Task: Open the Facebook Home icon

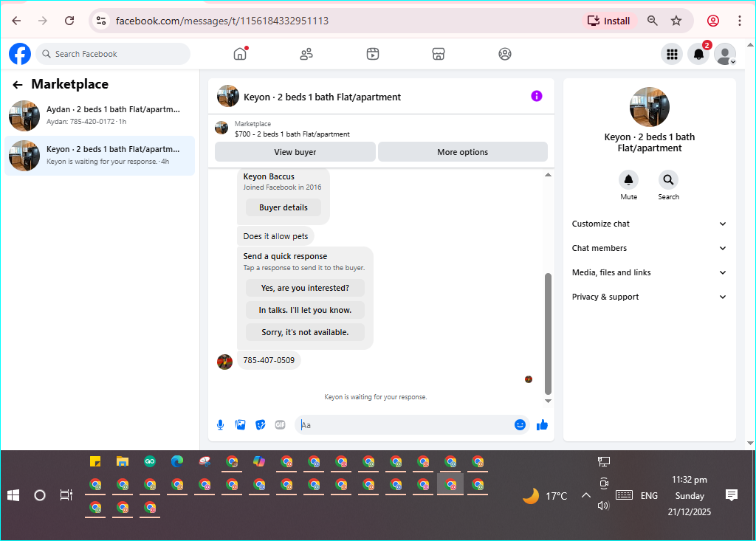Action: pos(240,54)
